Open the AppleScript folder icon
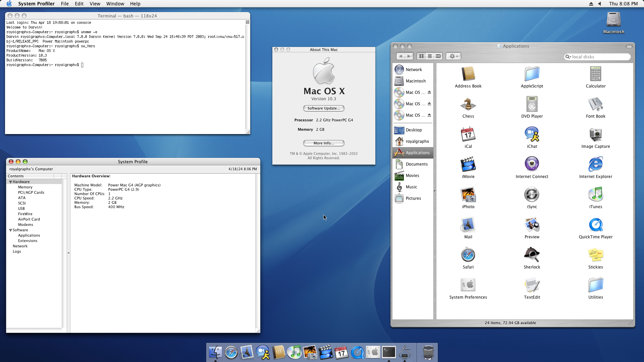The image size is (644, 362). tap(532, 74)
